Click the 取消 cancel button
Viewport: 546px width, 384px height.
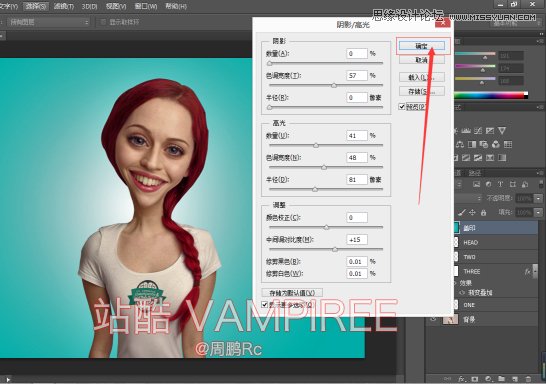point(422,60)
